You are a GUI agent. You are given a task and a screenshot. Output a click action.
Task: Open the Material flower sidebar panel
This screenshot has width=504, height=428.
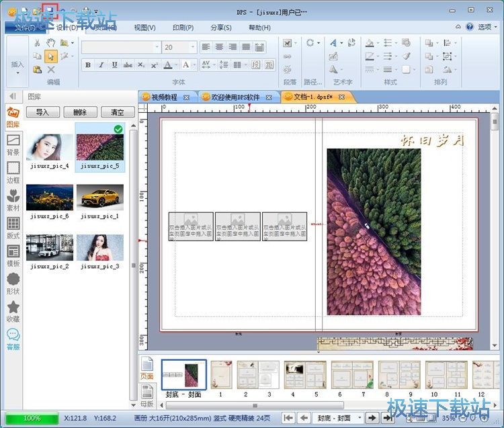coord(13,200)
